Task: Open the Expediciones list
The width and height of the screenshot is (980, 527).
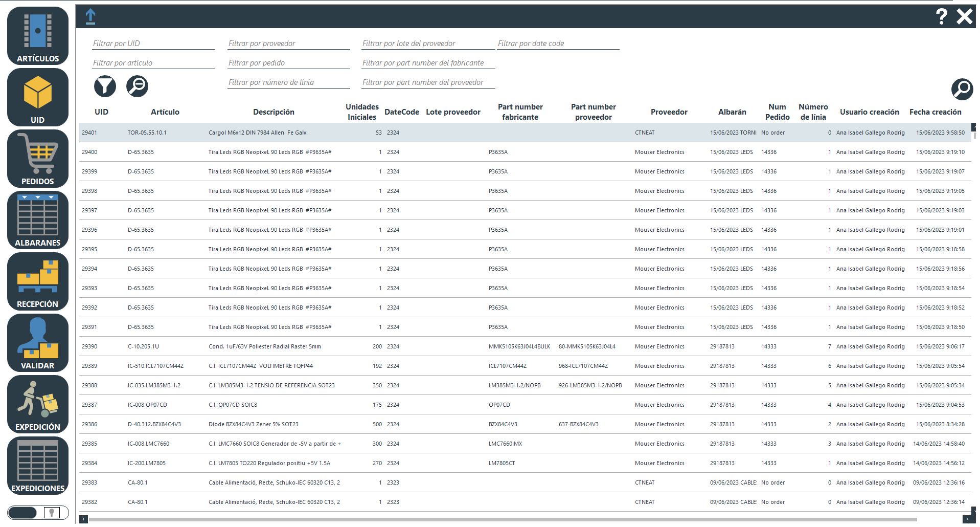Action: (x=38, y=466)
